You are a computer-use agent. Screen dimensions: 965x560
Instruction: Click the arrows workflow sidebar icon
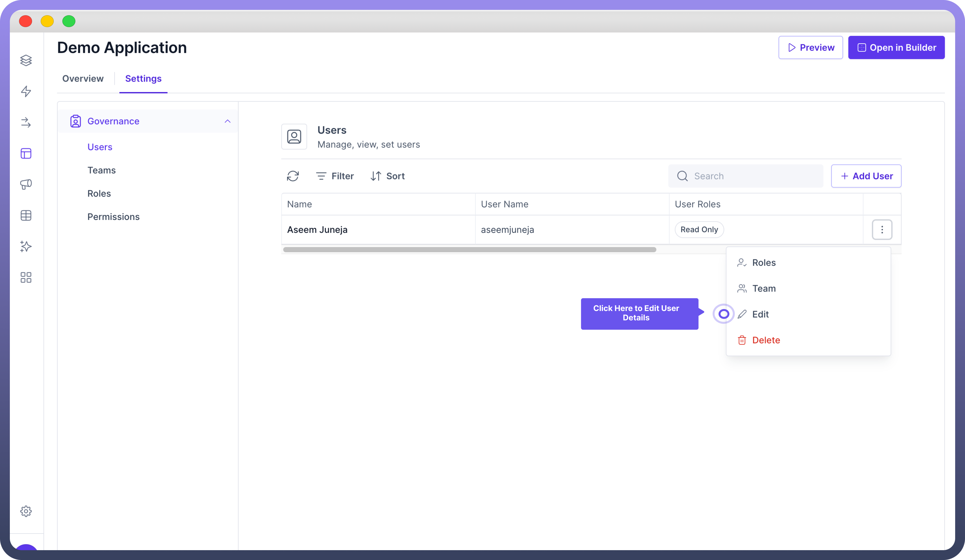[26, 122]
